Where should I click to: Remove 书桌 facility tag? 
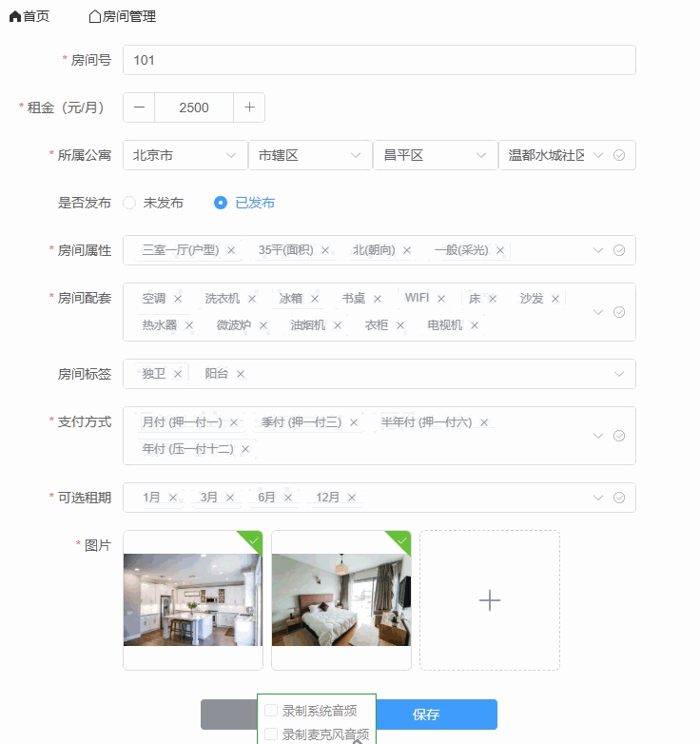[378, 299]
